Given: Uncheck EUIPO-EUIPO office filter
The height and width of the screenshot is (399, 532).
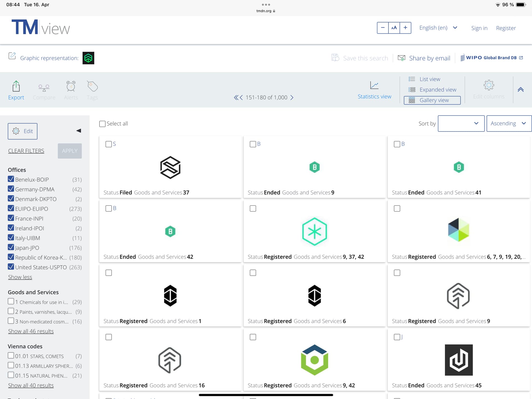Looking at the screenshot, I should 11,208.
